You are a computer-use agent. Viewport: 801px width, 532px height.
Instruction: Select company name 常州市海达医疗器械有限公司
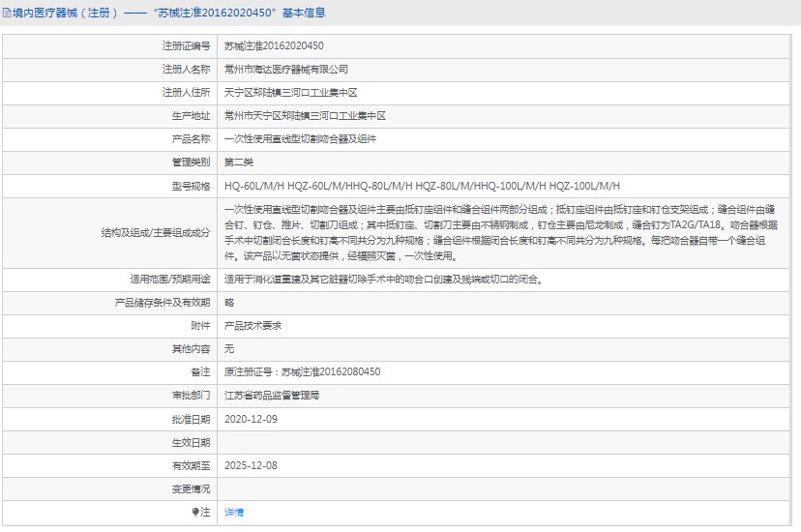coord(286,69)
